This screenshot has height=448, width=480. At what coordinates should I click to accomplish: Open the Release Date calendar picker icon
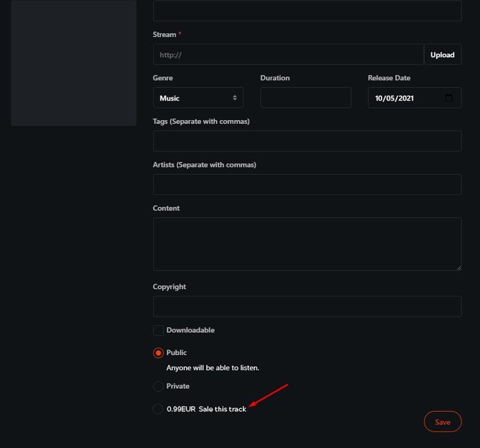[x=448, y=98]
